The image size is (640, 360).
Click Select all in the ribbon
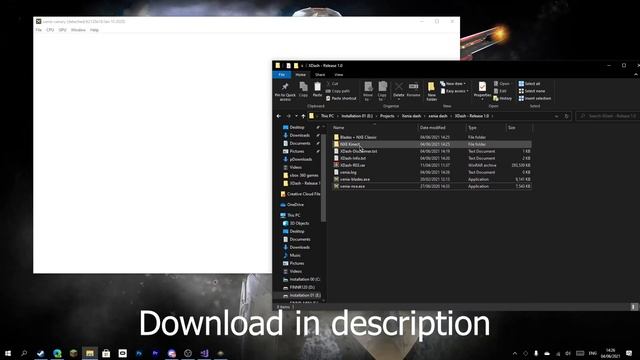point(529,84)
